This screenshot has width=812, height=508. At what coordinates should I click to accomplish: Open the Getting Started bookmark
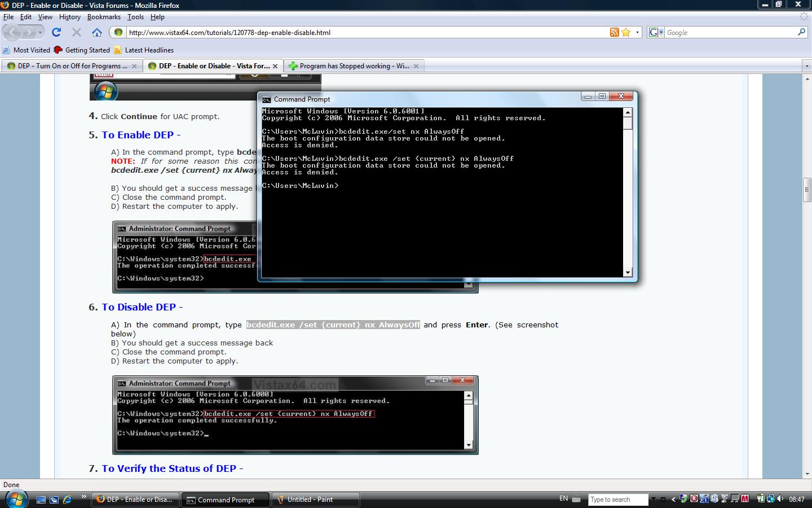point(82,50)
